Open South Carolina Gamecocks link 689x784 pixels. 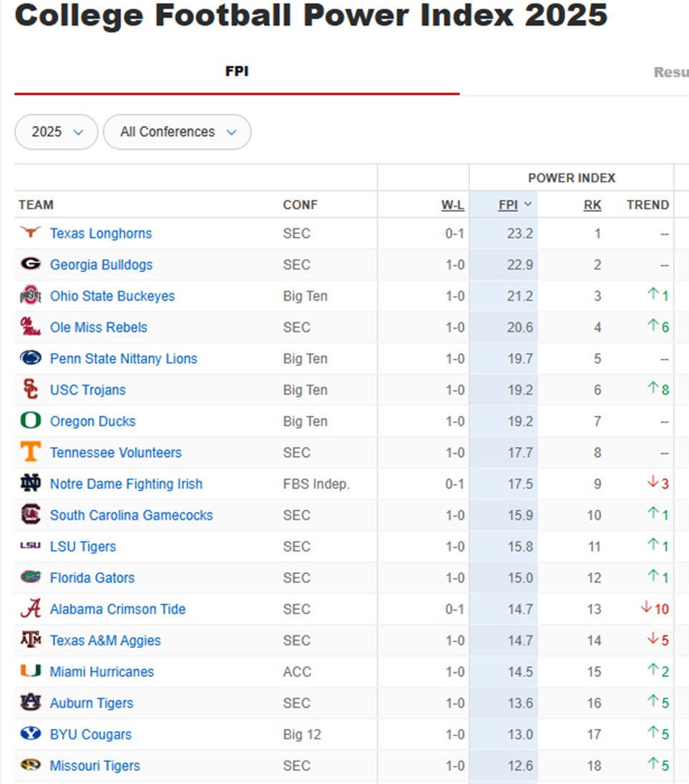coord(132,515)
